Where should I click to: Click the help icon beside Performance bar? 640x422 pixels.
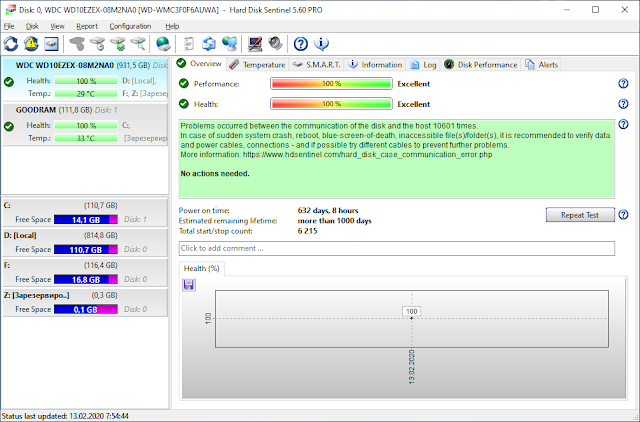click(x=623, y=84)
